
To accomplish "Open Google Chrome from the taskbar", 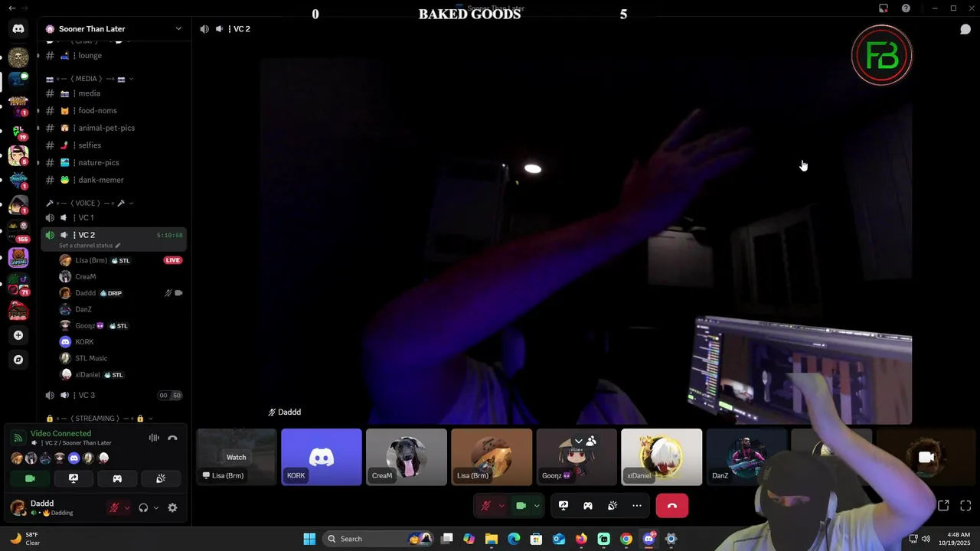I will (626, 539).
